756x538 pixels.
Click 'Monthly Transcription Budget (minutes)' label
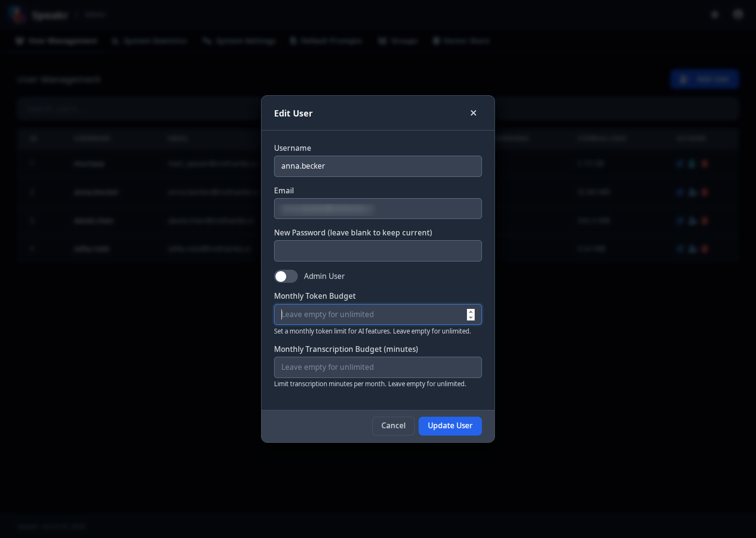346,349
